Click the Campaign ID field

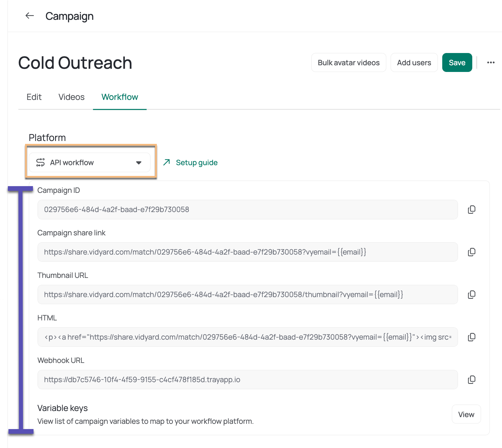(248, 209)
